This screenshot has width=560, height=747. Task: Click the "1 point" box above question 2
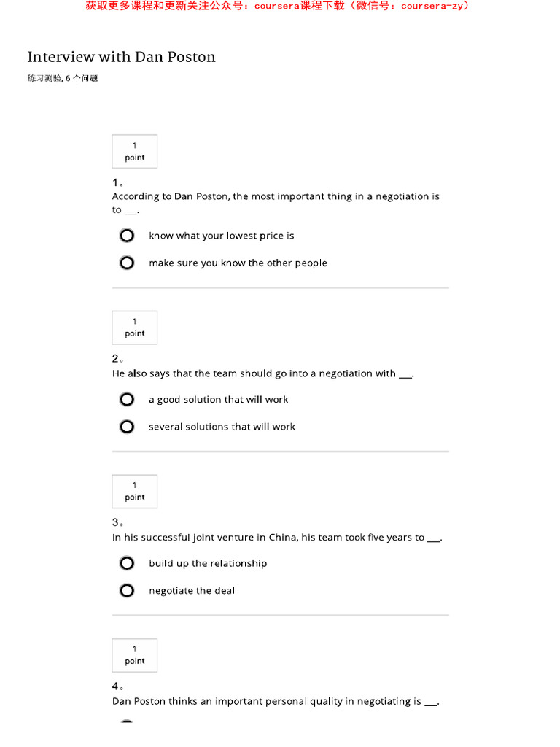coord(134,328)
